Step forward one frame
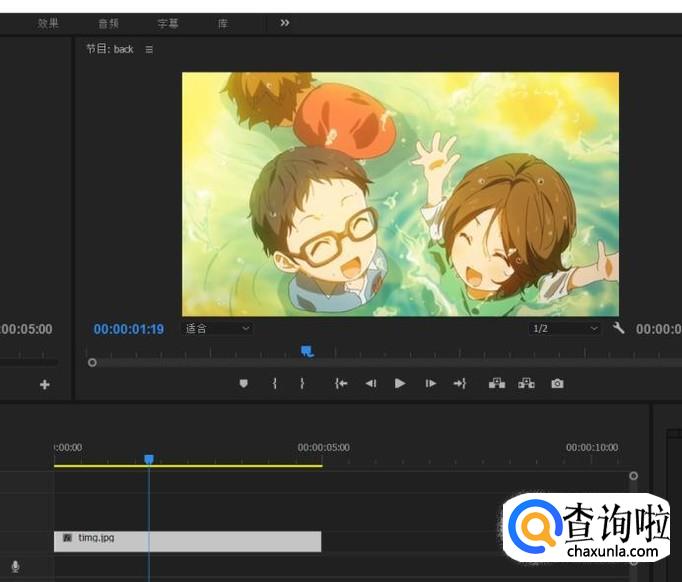Viewport: 682px width, 582px height. pyautogui.click(x=431, y=383)
